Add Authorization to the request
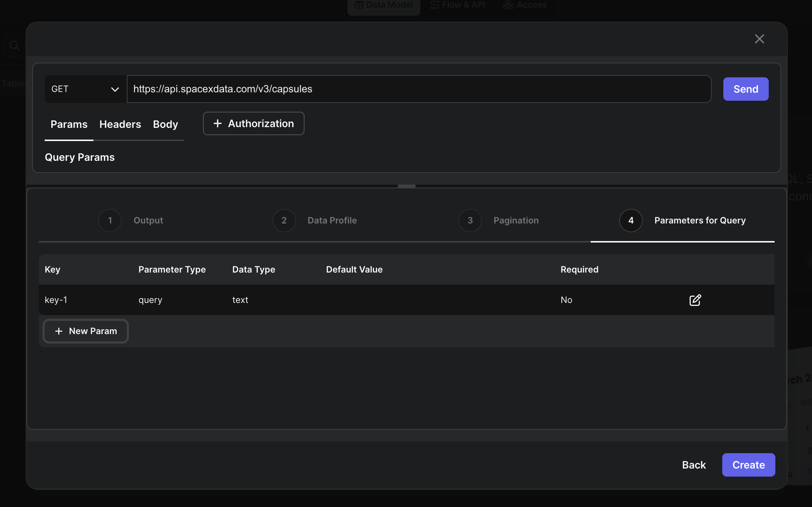Screen dimensions: 812x507 click(x=254, y=123)
